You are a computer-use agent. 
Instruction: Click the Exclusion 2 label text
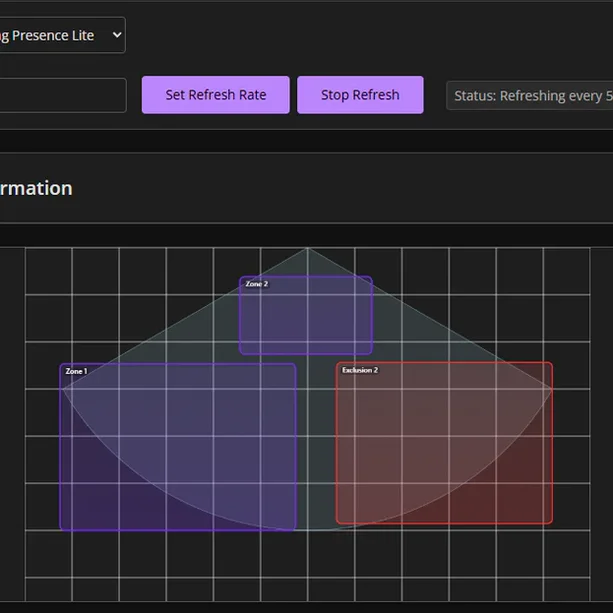click(x=360, y=370)
